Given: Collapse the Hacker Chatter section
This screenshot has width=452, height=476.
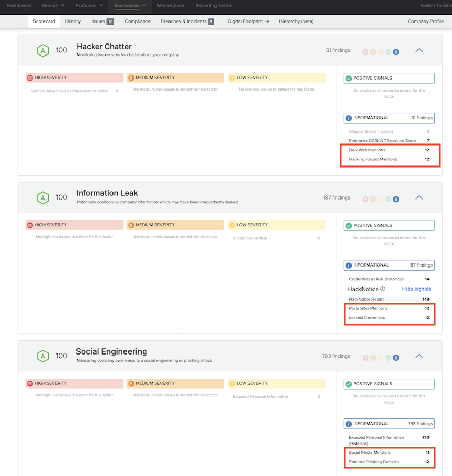Looking at the screenshot, I should tap(419, 51).
